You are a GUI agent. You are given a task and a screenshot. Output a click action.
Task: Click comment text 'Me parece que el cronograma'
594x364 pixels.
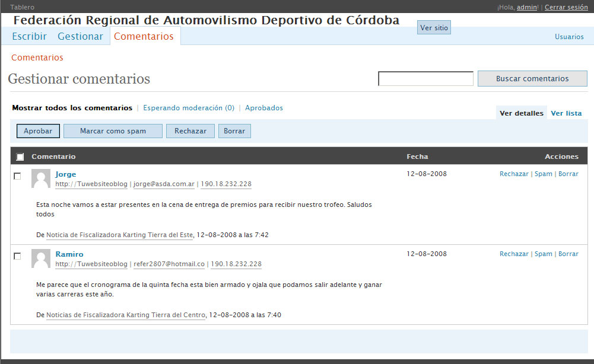click(209, 289)
